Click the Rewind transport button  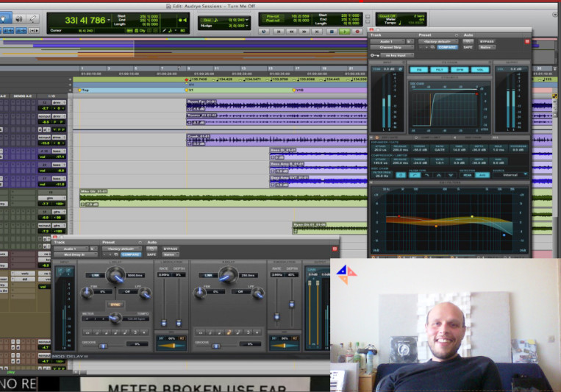pos(292,32)
